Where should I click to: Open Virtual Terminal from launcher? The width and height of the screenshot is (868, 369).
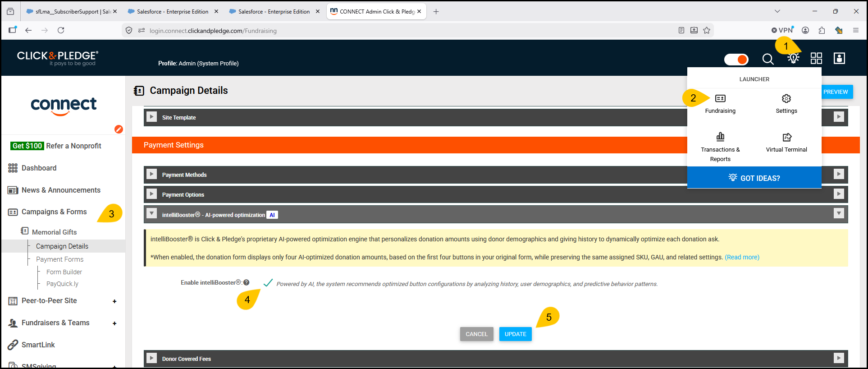click(786, 143)
